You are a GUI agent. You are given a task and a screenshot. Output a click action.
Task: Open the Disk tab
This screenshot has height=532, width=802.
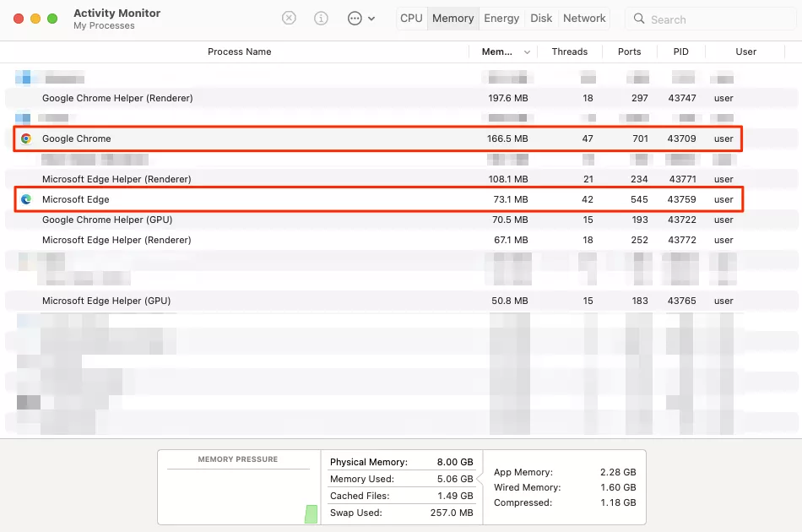coord(541,18)
